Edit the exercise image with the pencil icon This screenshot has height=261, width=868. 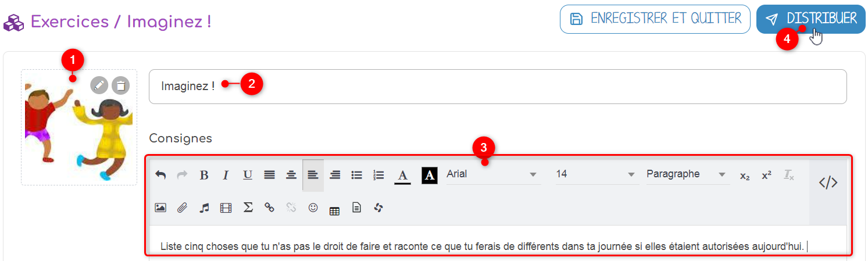(99, 85)
